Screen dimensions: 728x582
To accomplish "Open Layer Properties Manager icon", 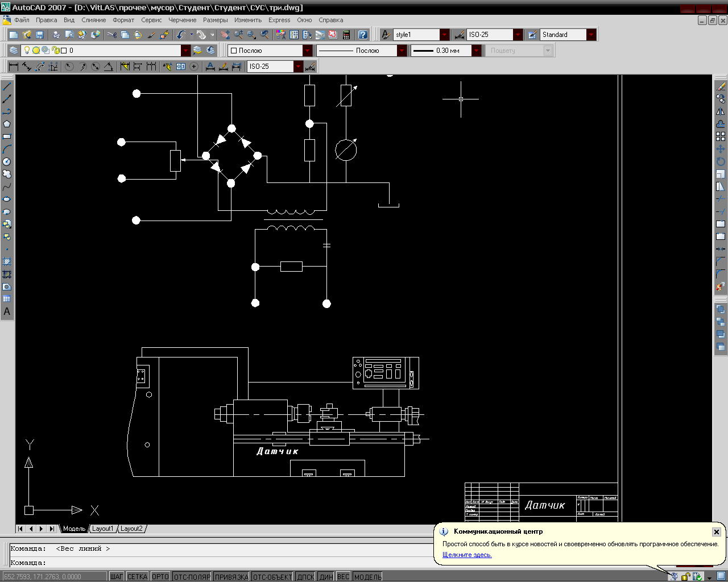I will pyautogui.click(x=14, y=51).
